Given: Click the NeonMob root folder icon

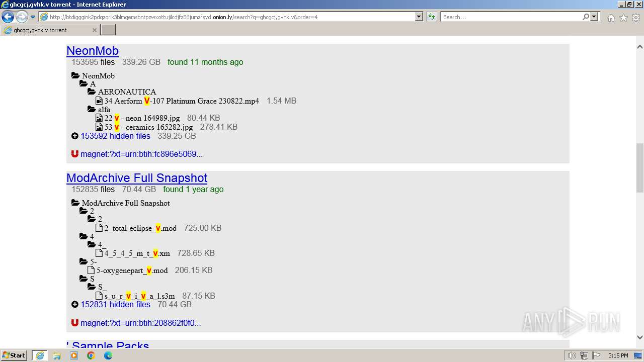Looking at the screenshot, I should (75, 75).
